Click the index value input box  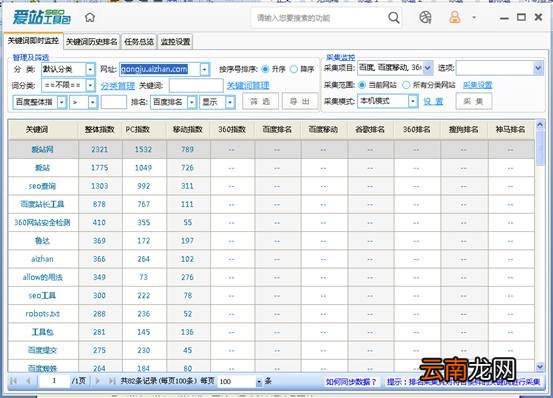pos(114,102)
